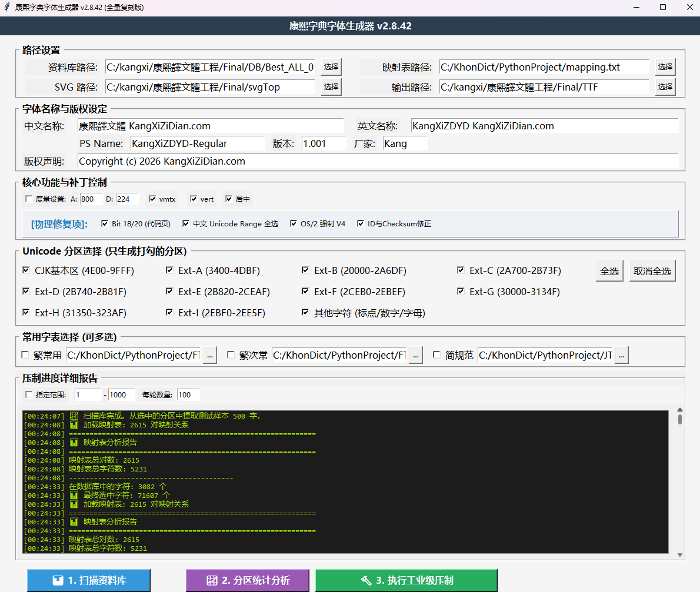Open file picker for 繁常用 list

pos(211,355)
